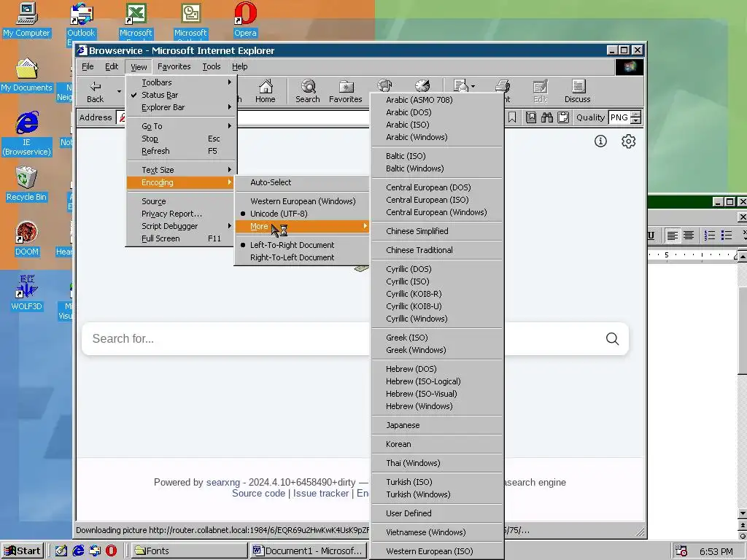The image size is (747, 560).
Task: Click the Address bar field
Action: click(303, 117)
